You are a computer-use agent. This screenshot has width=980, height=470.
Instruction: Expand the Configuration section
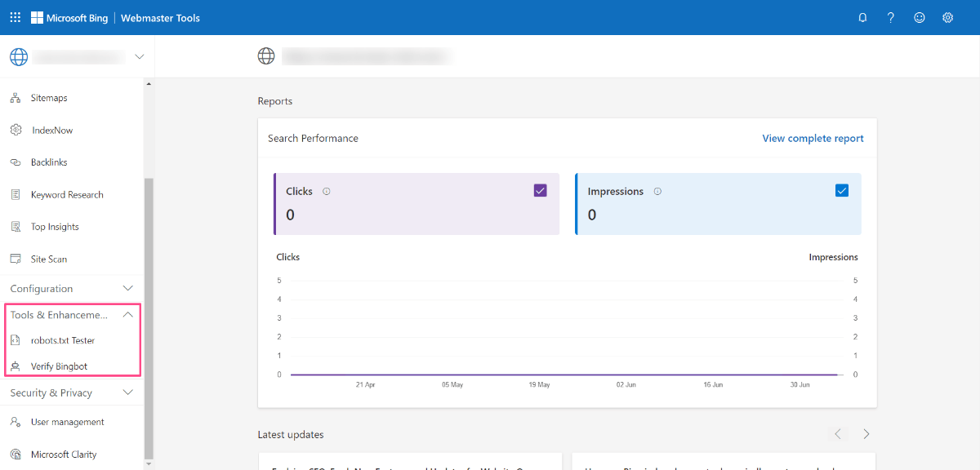pyautogui.click(x=72, y=289)
